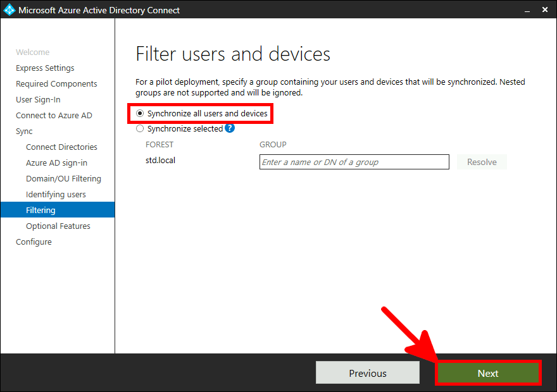Open the Domain/OU Filtering step

click(65, 178)
